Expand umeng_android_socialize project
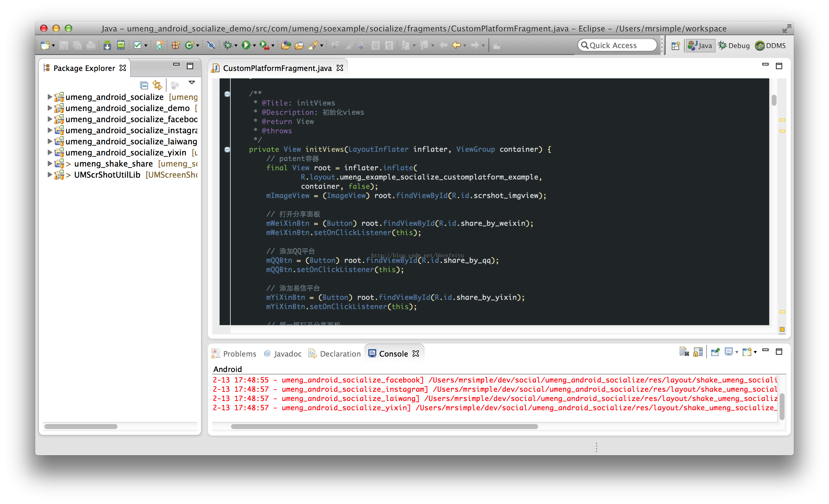Screen dimensions: 829x504 tap(50, 97)
